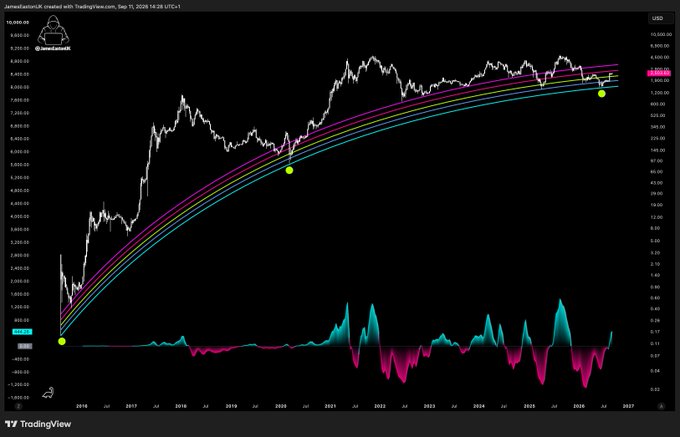The image size is (680, 437).
Task: Click the 0.02 label on right price axis
Action: [x=657, y=390]
